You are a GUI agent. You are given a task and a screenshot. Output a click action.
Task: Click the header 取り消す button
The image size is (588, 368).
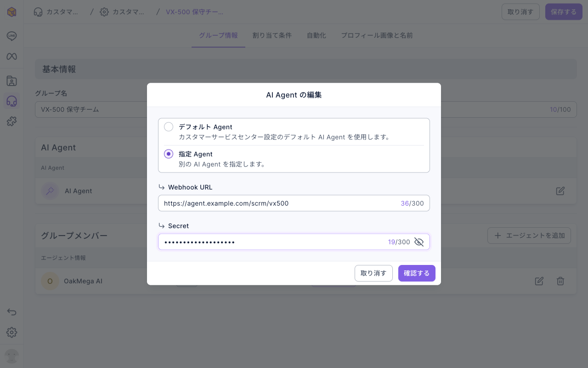click(520, 12)
